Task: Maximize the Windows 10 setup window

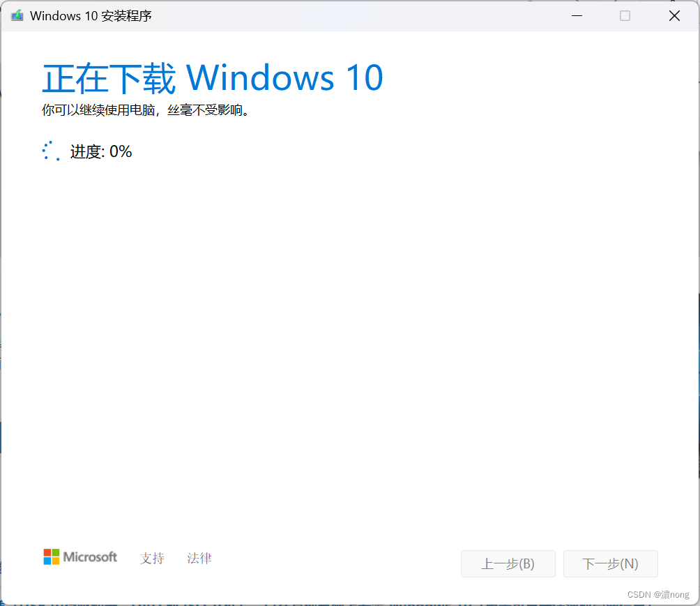Action: 625,16
